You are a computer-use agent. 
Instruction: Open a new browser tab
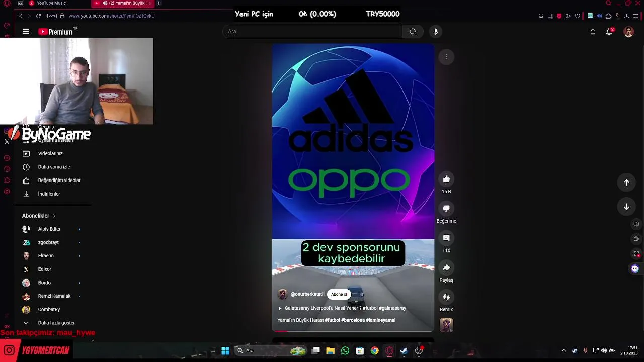158,3
